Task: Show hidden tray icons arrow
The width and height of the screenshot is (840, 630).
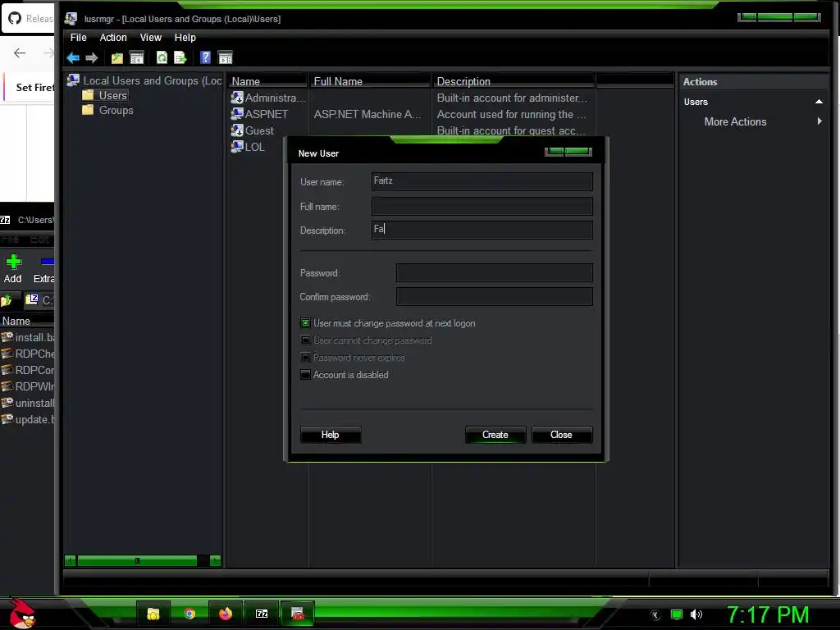Action: click(655, 615)
